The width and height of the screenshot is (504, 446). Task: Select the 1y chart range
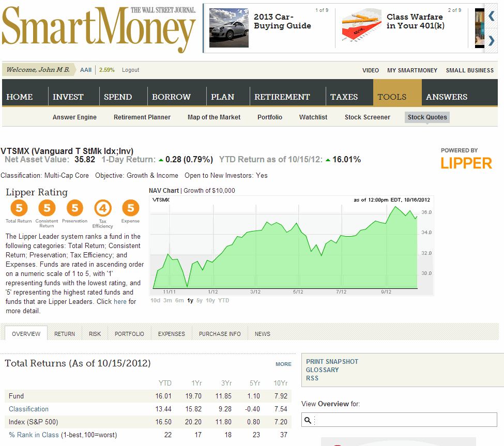tap(190, 300)
